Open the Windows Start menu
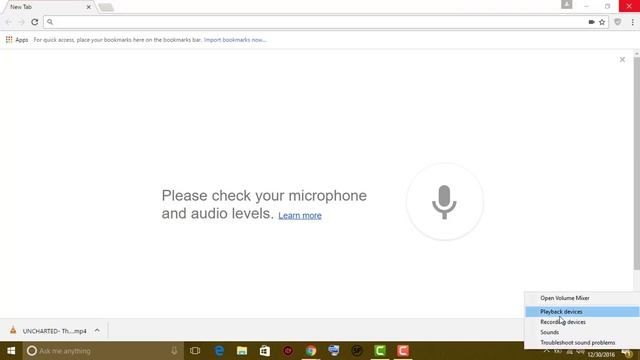The height and width of the screenshot is (360, 640). (11, 351)
